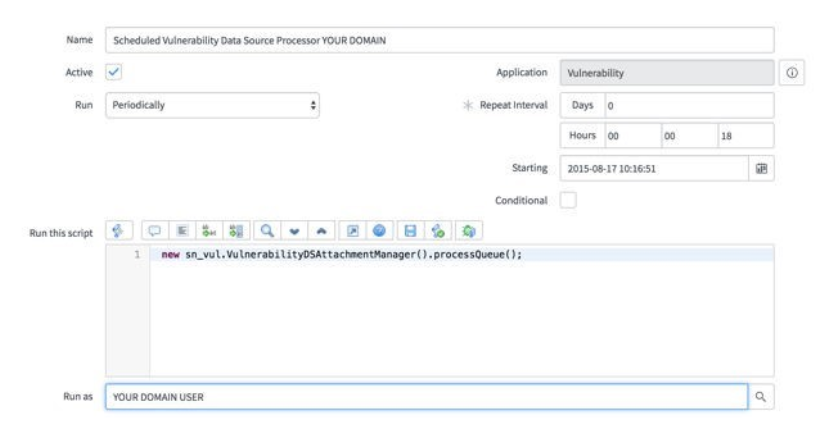Image resolution: width=821 pixels, height=443 pixels.
Task: Click the Starting label
Action: (529, 168)
